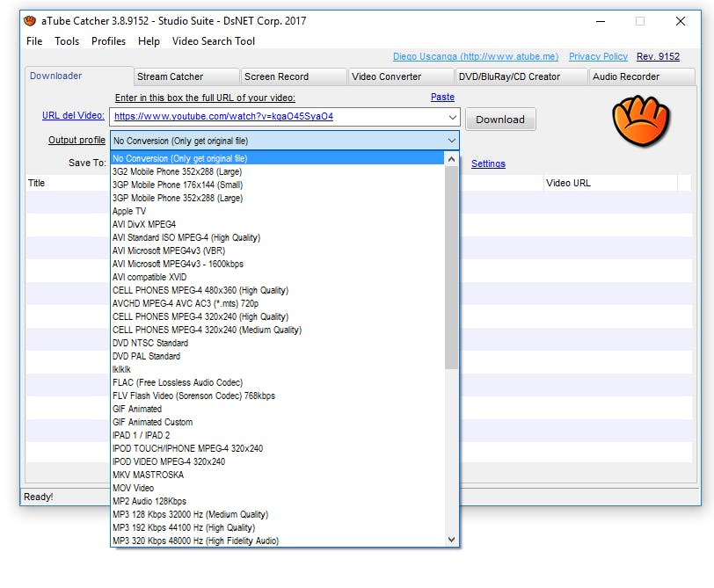714x588 pixels.
Task: Select MOV Video profile
Action: 277,489
